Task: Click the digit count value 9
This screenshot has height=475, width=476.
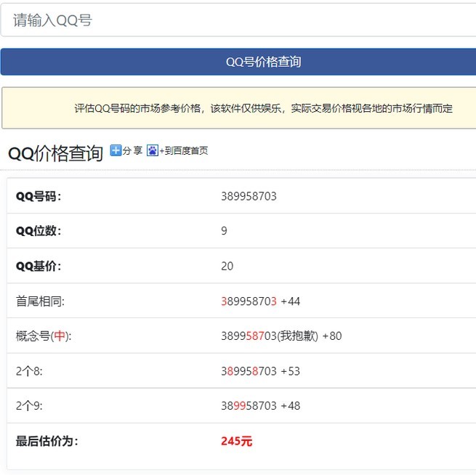Action: click(224, 231)
